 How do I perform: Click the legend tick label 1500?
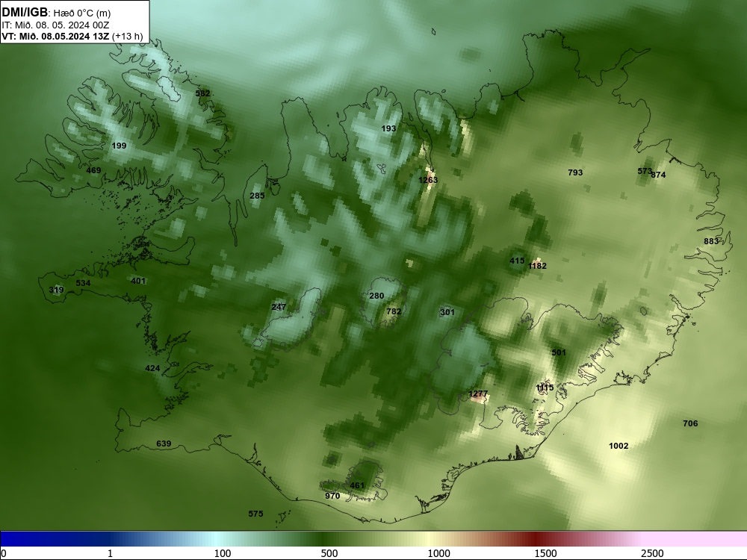pyautogui.click(x=545, y=553)
